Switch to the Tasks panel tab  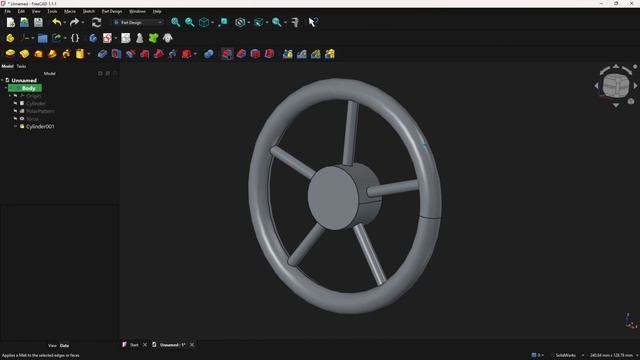coord(21,66)
